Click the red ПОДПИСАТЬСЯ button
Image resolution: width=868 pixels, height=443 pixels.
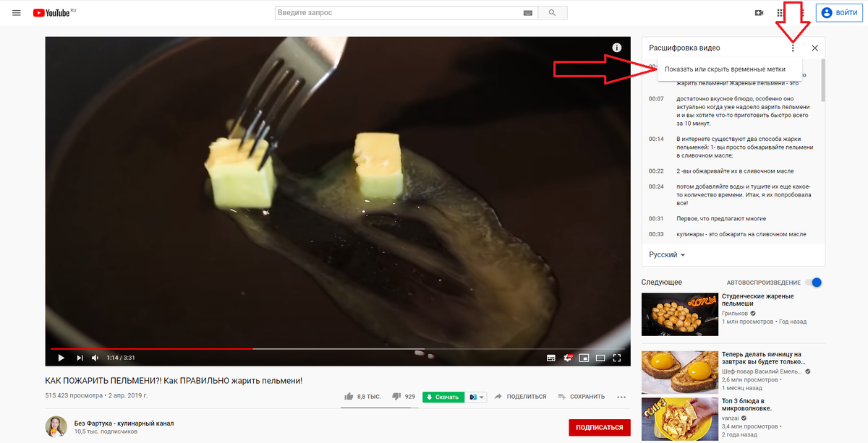pyautogui.click(x=599, y=428)
